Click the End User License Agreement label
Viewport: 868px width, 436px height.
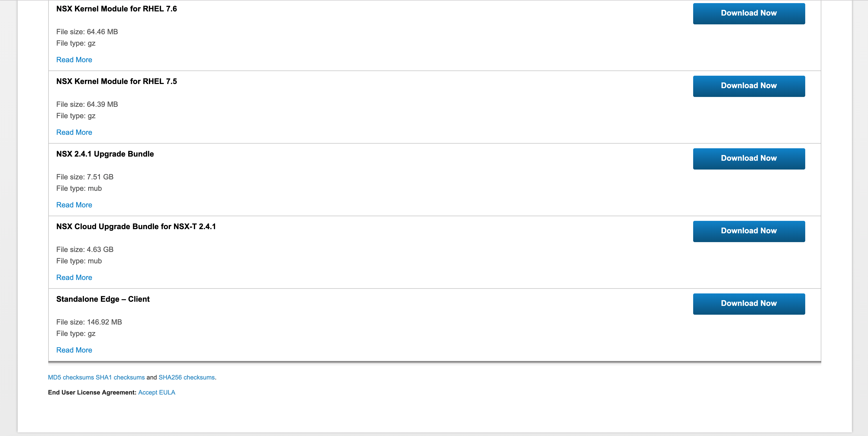(92, 392)
